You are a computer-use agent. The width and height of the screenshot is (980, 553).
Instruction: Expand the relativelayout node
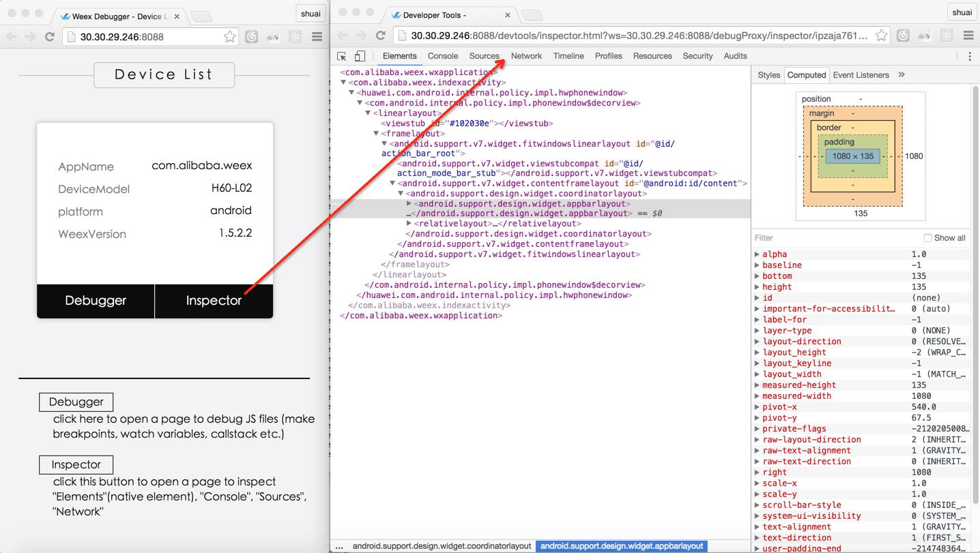pyautogui.click(x=409, y=223)
